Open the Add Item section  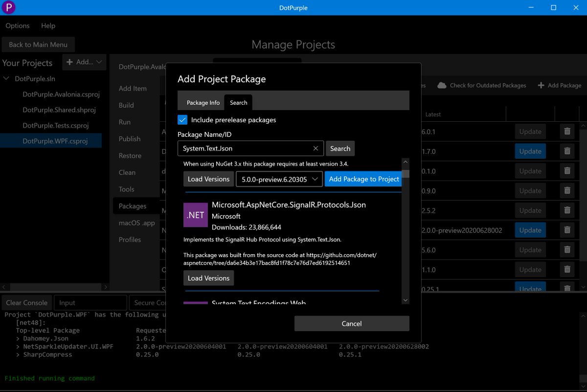pos(133,88)
